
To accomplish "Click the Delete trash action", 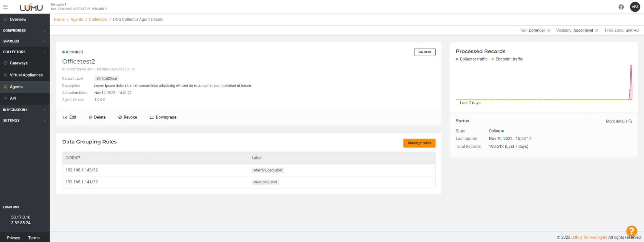I will click(97, 117).
